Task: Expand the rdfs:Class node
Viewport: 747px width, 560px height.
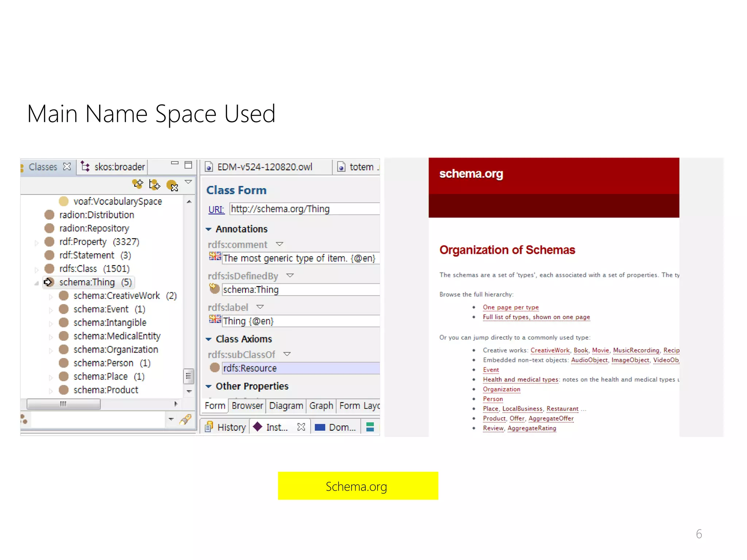Action: (36, 269)
